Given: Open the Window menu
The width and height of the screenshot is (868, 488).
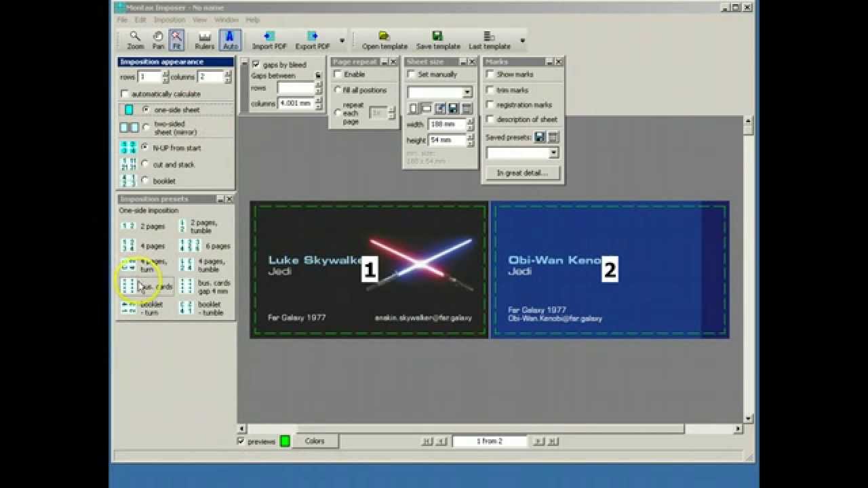Looking at the screenshot, I should click(x=226, y=20).
